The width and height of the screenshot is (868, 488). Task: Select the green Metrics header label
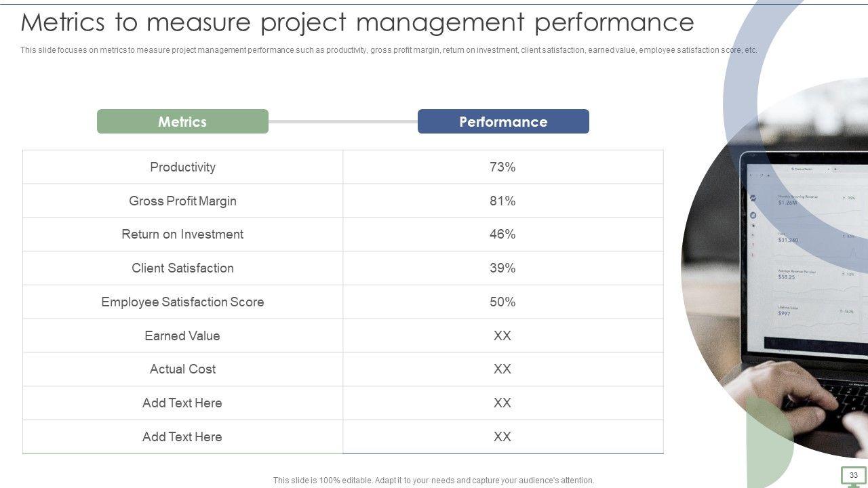coord(182,122)
